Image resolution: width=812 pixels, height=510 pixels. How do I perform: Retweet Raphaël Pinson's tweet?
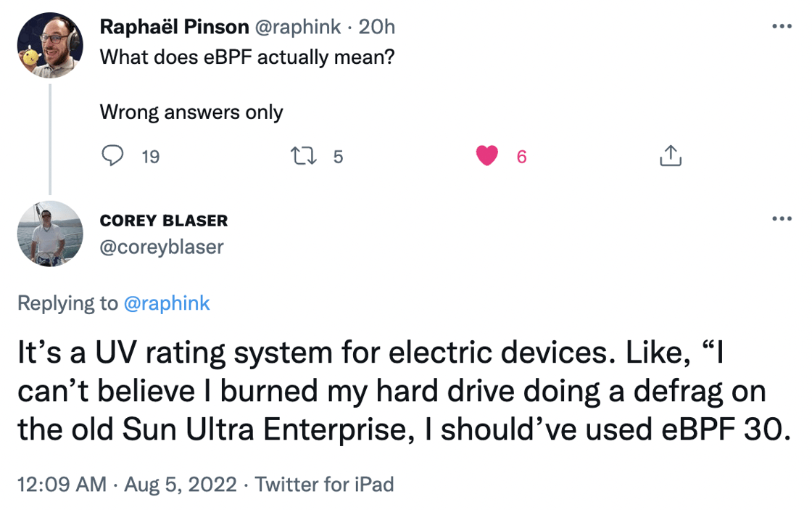point(299,156)
